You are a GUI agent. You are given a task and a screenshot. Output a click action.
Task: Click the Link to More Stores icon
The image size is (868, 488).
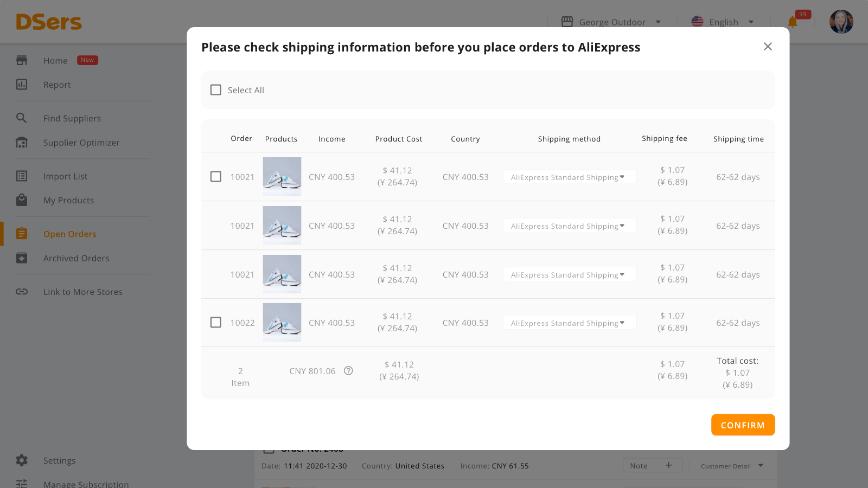[22, 292]
